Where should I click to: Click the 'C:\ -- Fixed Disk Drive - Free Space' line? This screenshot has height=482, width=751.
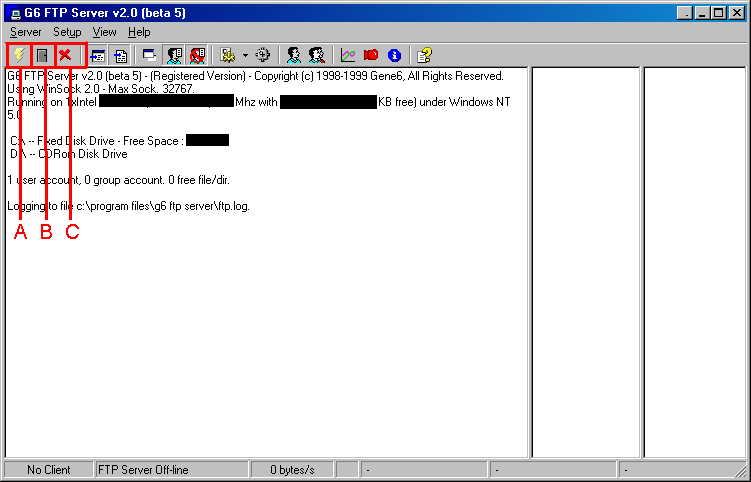(x=119, y=141)
